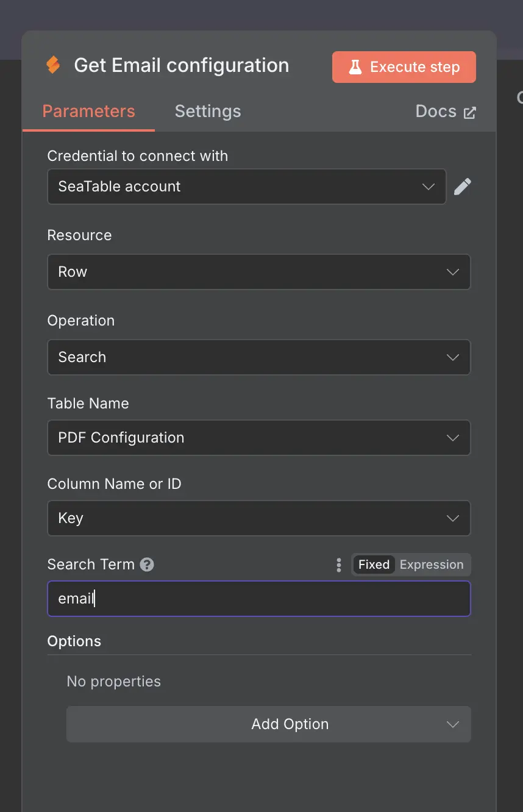The image size is (523, 812).
Task: Show Search Term help tooltip icon
Action: [x=147, y=564]
